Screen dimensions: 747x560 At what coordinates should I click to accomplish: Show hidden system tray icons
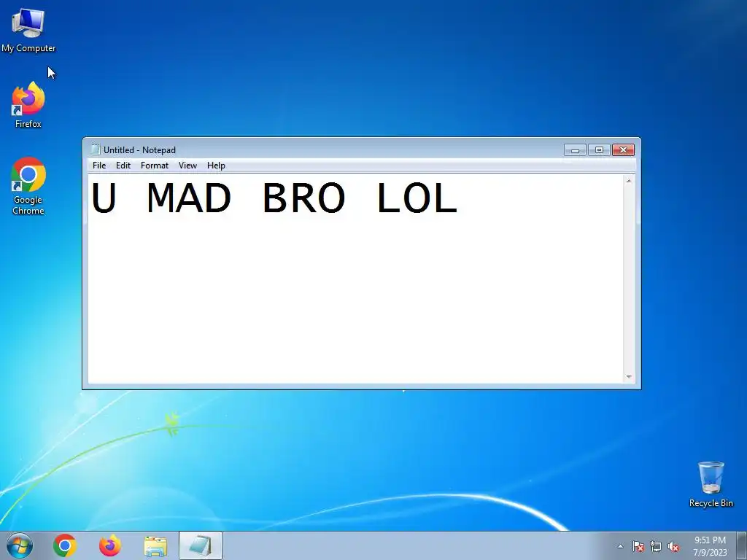tap(620, 546)
